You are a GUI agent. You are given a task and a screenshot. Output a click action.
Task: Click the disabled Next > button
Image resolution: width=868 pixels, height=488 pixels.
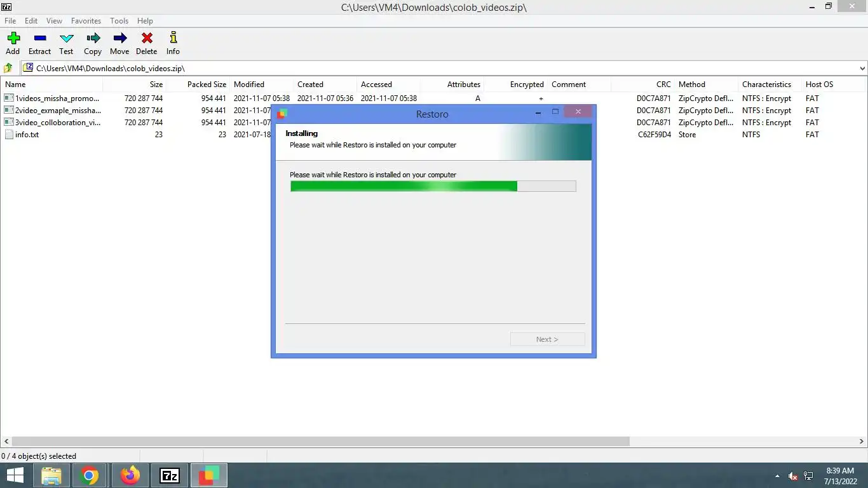547,339
